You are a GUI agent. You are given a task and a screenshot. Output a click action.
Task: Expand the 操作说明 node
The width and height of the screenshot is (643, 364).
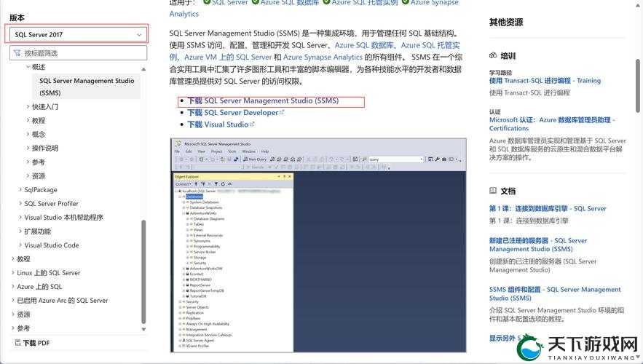coord(28,148)
